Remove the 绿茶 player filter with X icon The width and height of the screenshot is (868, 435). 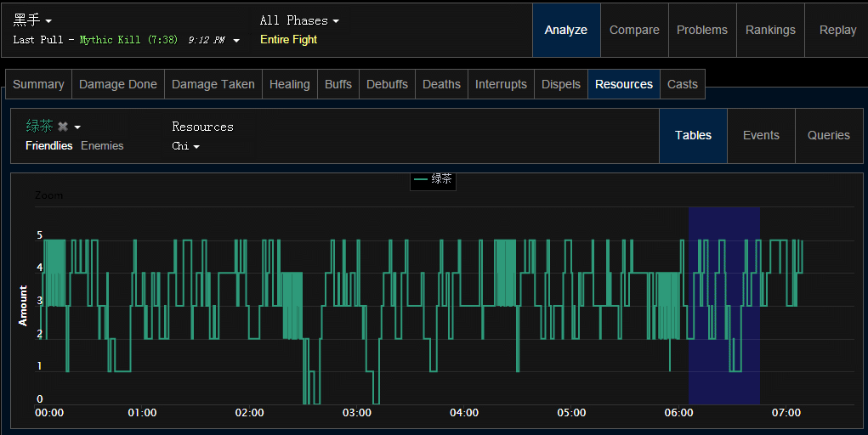click(x=63, y=127)
